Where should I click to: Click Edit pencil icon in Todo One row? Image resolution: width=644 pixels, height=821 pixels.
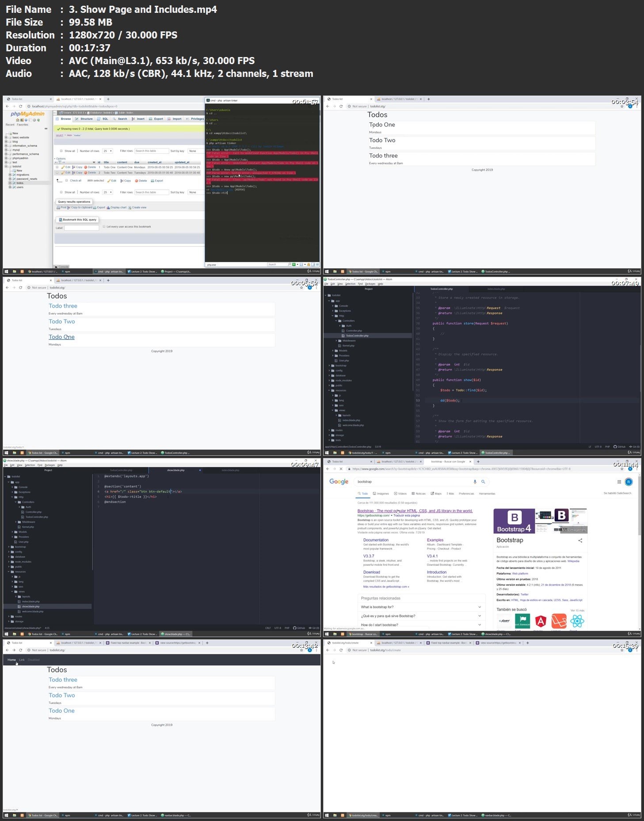point(63,167)
